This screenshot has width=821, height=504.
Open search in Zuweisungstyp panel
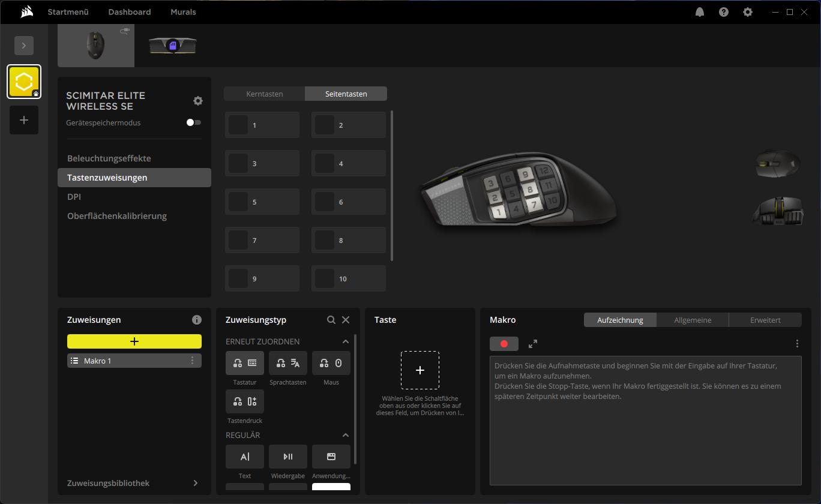tap(331, 320)
